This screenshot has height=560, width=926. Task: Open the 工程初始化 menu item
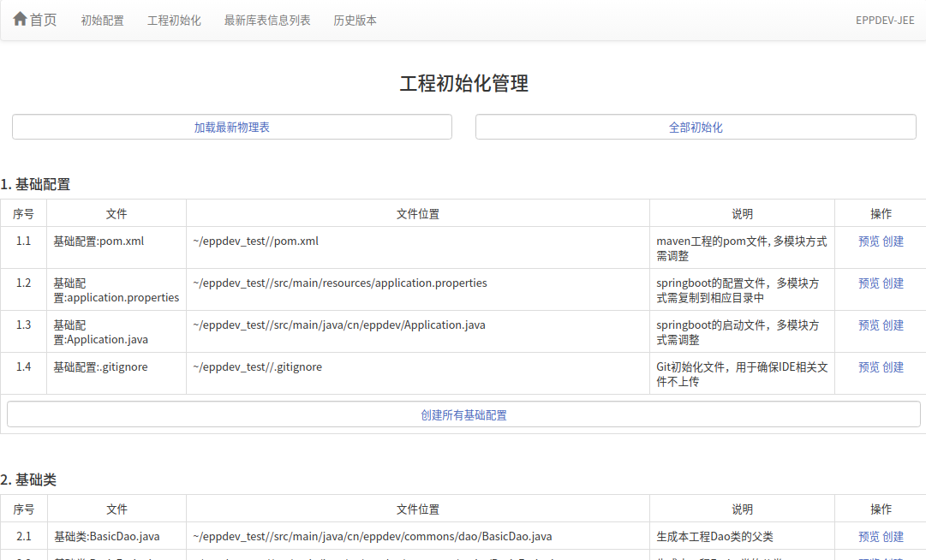point(174,21)
